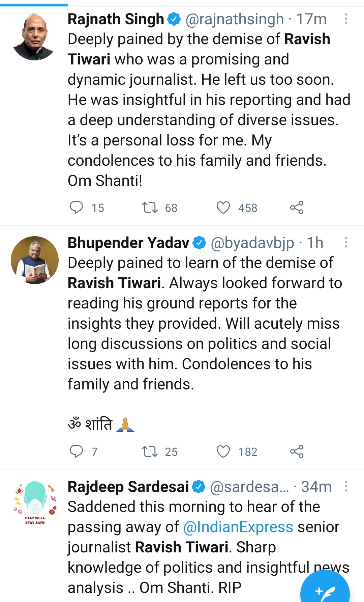
Task: View Bhupender Yadav's profile picture
Action: (x=34, y=260)
